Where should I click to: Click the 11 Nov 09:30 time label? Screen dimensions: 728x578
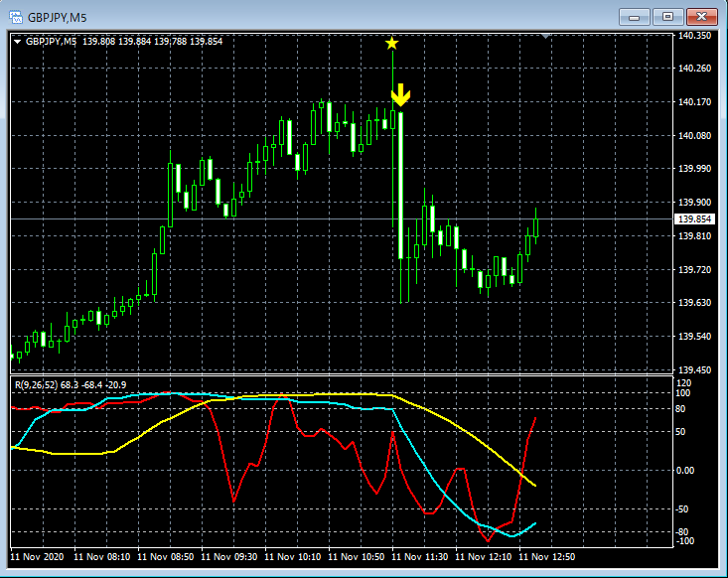(x=228, y=556)
